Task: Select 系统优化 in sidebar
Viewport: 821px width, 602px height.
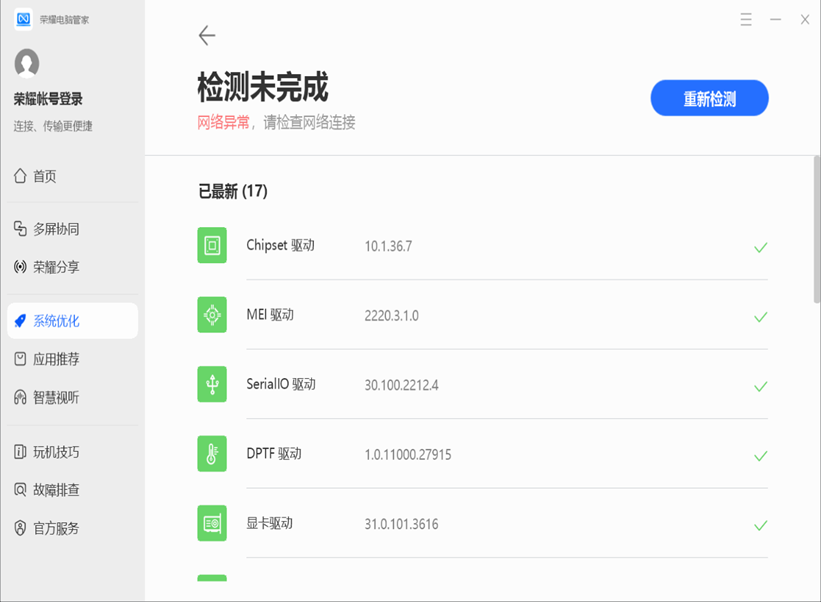Action: point(55,321)
